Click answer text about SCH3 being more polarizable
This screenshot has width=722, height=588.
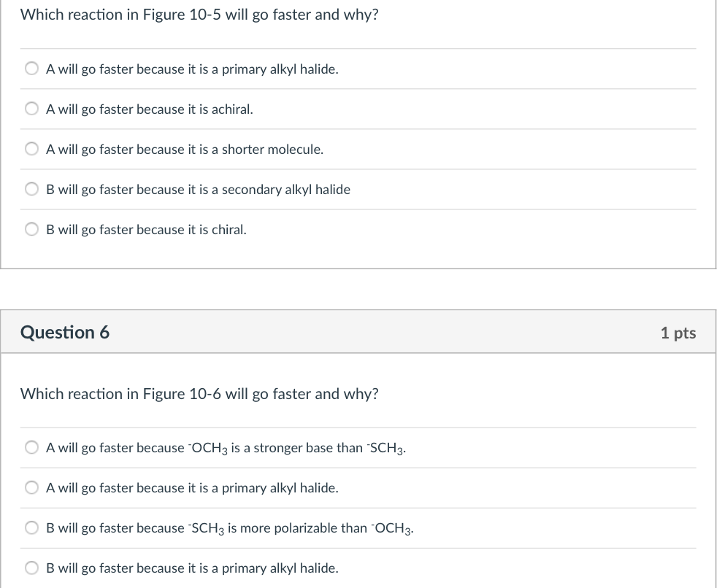click(230, 528)
